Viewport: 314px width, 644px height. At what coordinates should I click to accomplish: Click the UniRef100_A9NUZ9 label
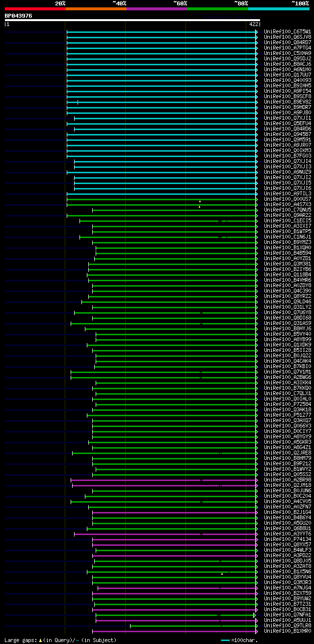(288, 172)
